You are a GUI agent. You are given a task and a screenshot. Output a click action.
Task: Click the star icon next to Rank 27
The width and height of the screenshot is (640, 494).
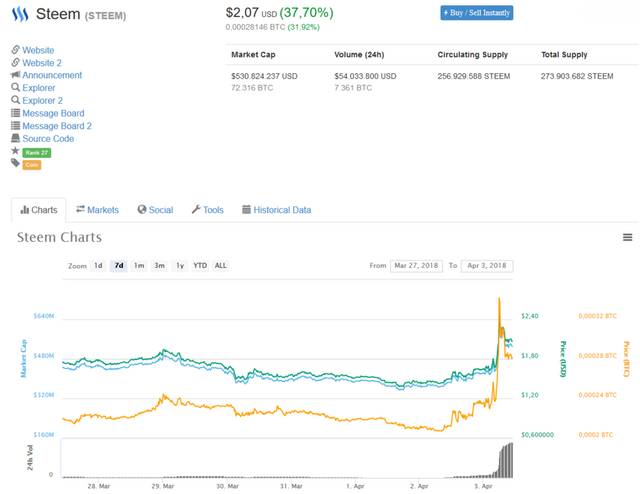[x=16, y=151]
